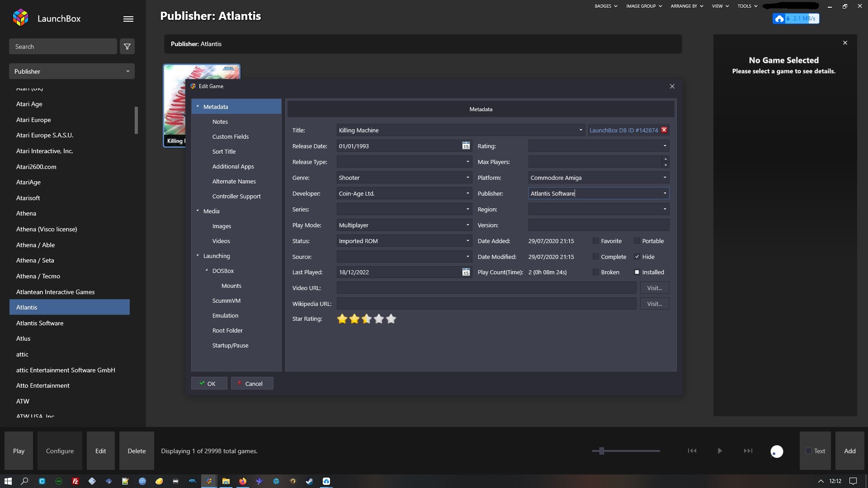Select Atlantis Software in the publisher list
The height and width of the screenshot is (488, 868).
coord(40,323)
